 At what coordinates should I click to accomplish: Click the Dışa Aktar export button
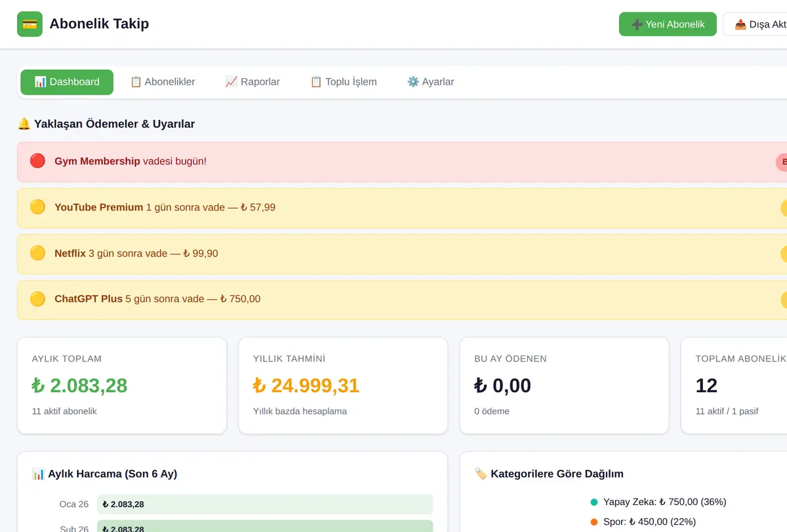click(755, 24)
